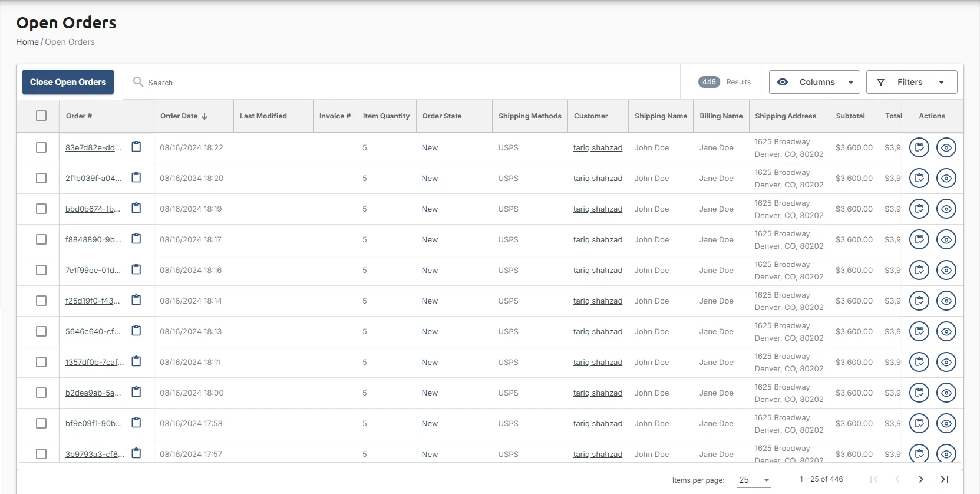Copy order ID 7e1f99ee-01d clipboard icon
This screenshot has height=494, width=980.
coord(136,269)
